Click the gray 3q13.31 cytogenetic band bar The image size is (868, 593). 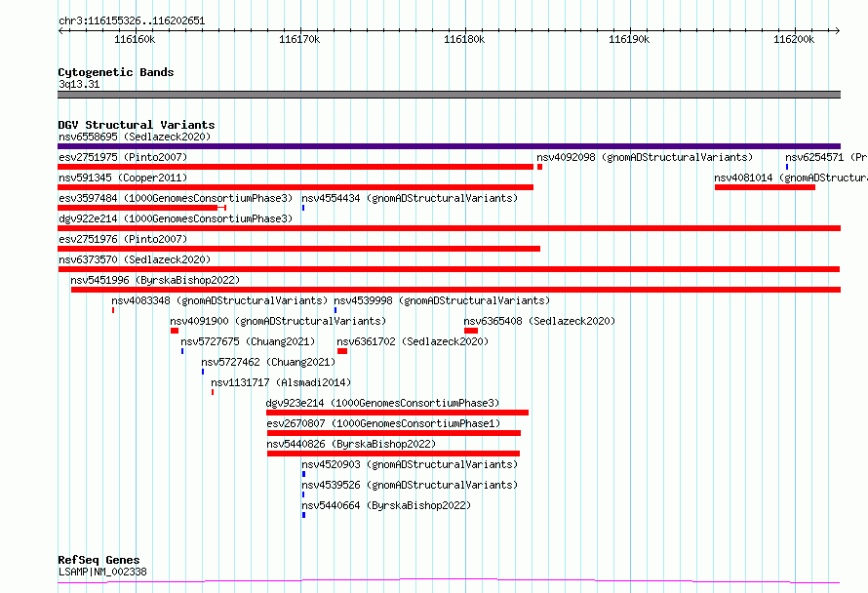click(x=449, y=95)
